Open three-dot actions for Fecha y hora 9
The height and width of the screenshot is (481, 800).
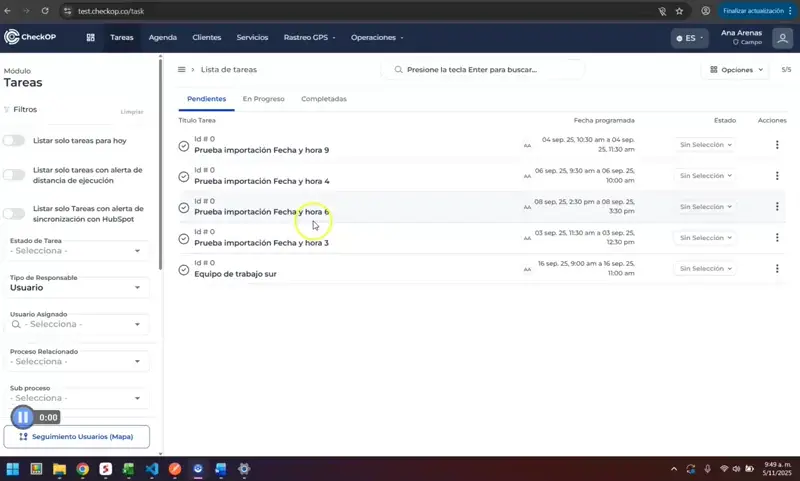(777, 145)
